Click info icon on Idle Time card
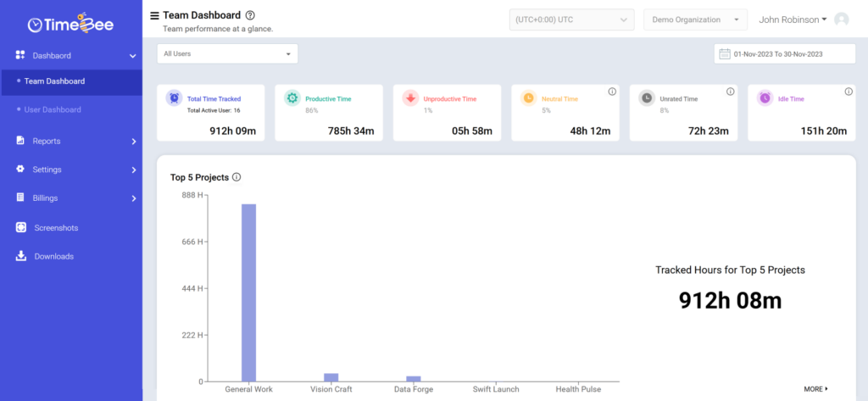868x401 pixels. (x=849, y=92)
